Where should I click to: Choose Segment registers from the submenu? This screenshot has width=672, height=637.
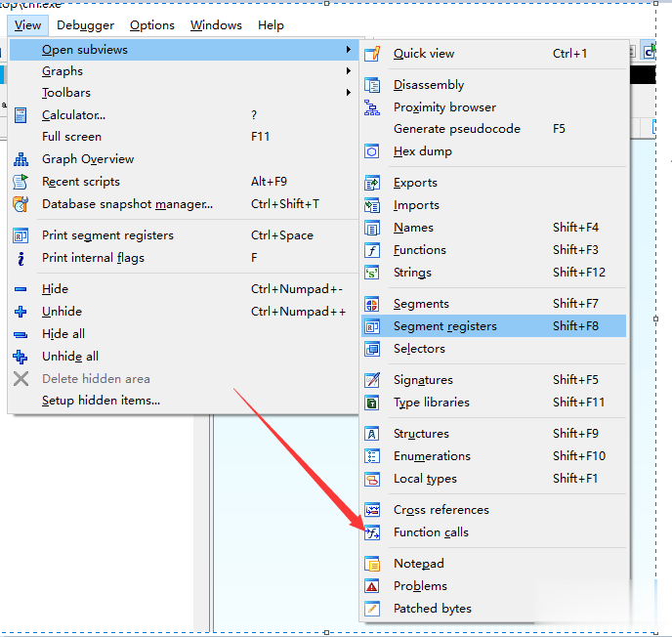pos(444,326)
